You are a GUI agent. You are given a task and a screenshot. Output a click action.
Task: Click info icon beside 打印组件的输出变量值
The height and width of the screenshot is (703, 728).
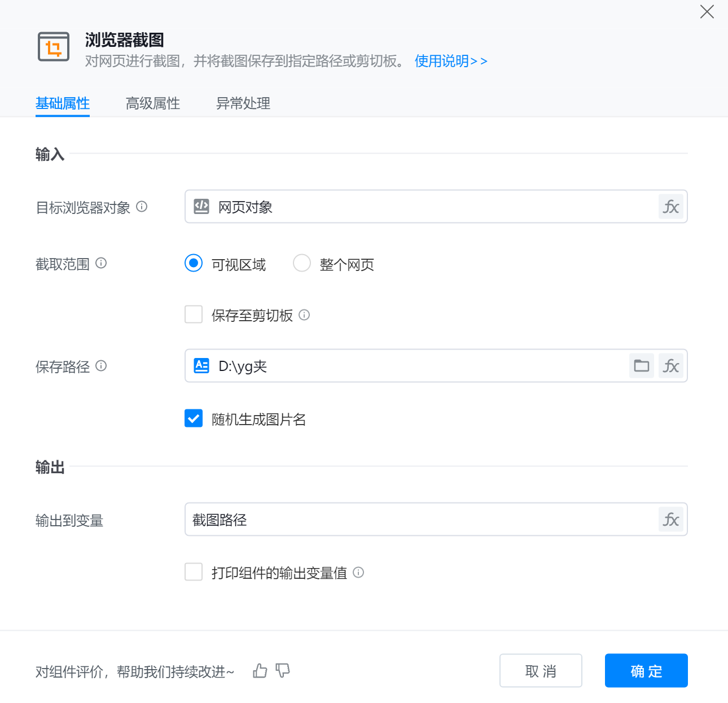coord(358,573)
